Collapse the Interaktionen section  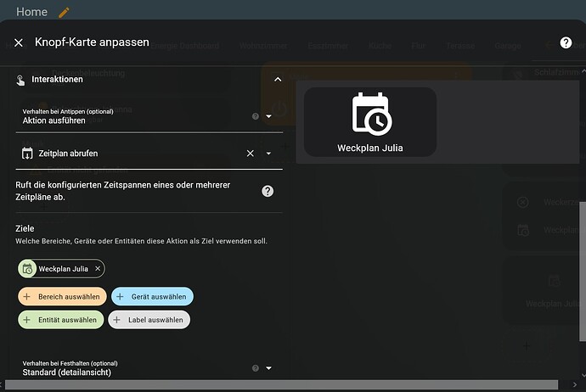pos(278,79)
